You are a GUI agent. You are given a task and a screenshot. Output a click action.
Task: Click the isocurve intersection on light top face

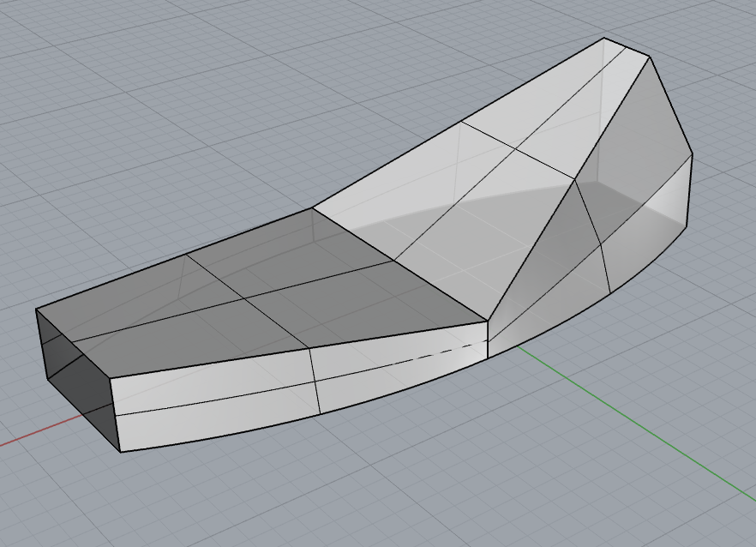(x=514, y=149)
